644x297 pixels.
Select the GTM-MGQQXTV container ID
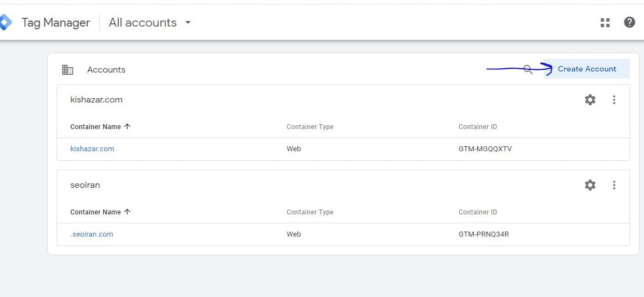pyautogui.click(x=485, y=149)
